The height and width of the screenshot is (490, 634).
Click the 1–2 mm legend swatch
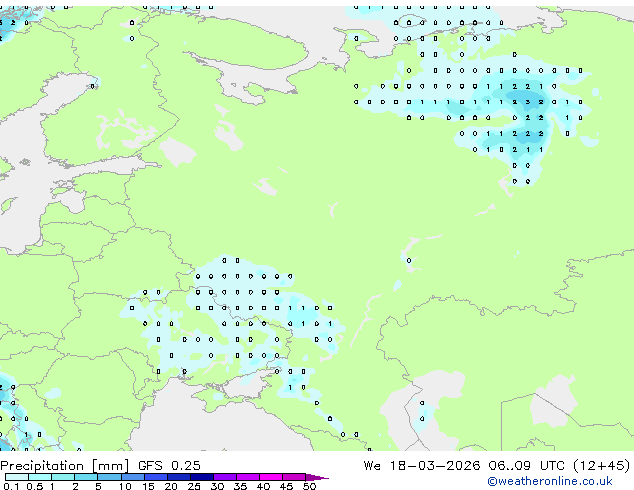(x=63, y=477)
